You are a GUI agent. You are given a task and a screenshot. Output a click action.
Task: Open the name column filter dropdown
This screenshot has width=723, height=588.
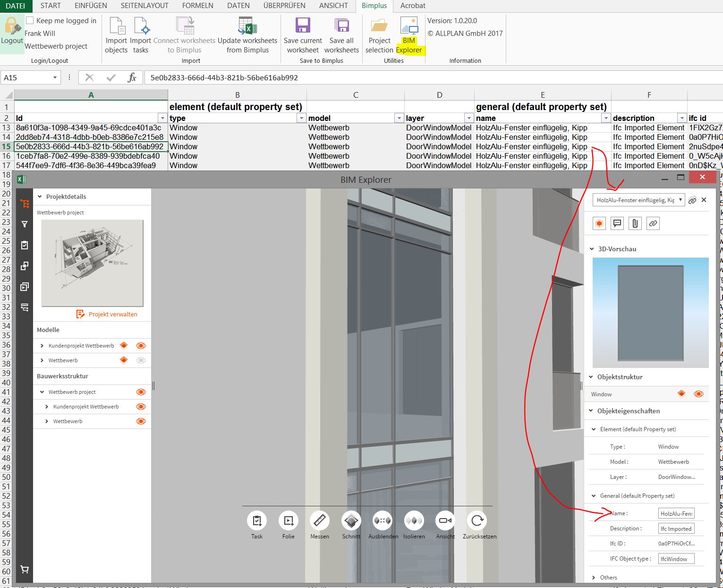(605, 118)
